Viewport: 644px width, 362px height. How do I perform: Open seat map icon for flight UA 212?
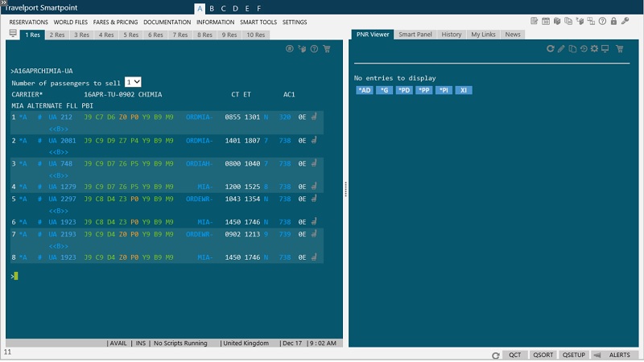tap(314, 117)
